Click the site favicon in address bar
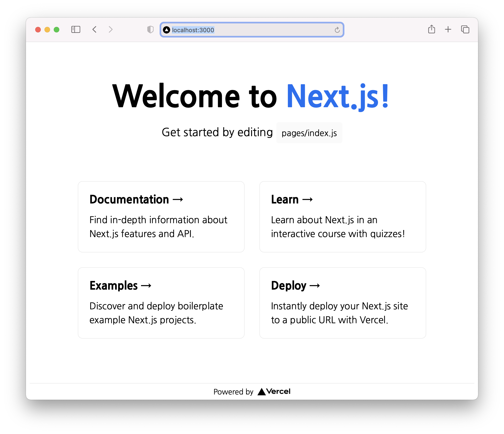Screen dimensions: 504x434 click(166, 30)
